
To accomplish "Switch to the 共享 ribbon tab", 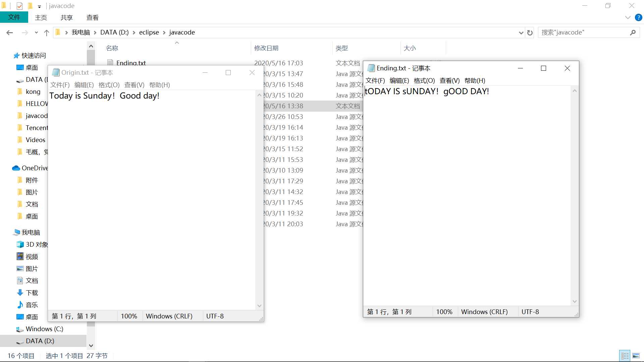I will click(66, 17).
